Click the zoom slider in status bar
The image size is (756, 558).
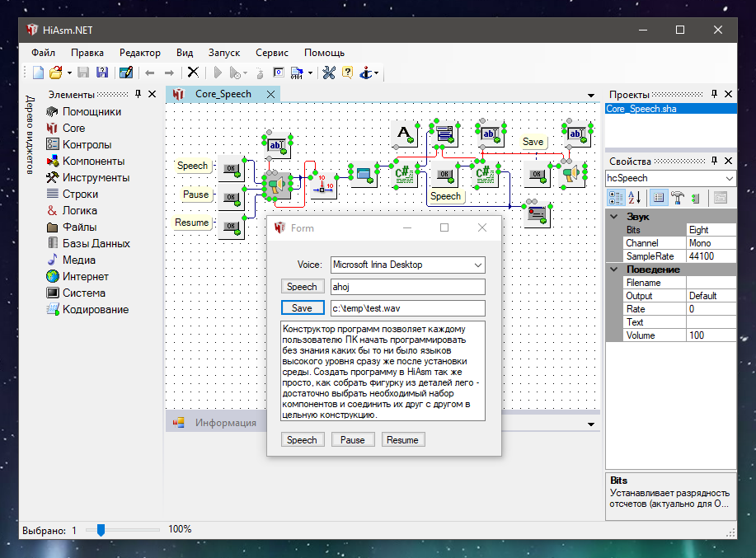point(101,530)
